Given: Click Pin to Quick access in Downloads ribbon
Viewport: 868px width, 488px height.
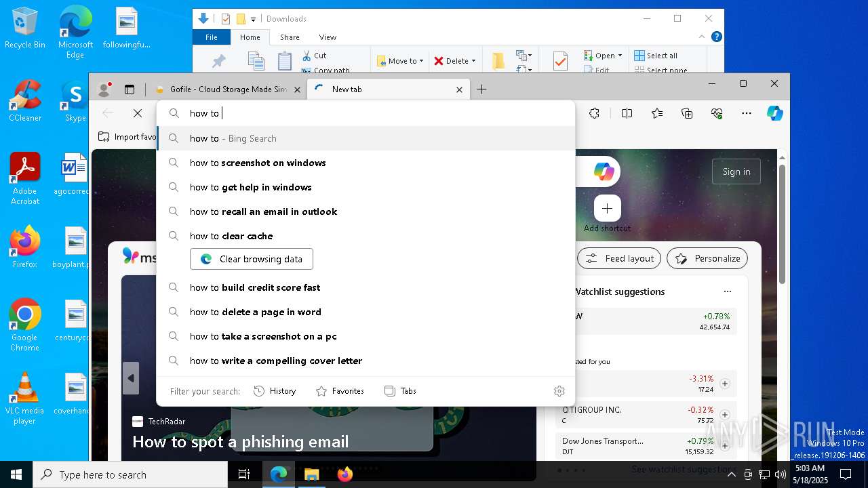Looking at the screenshot, I should coord(218,61).
